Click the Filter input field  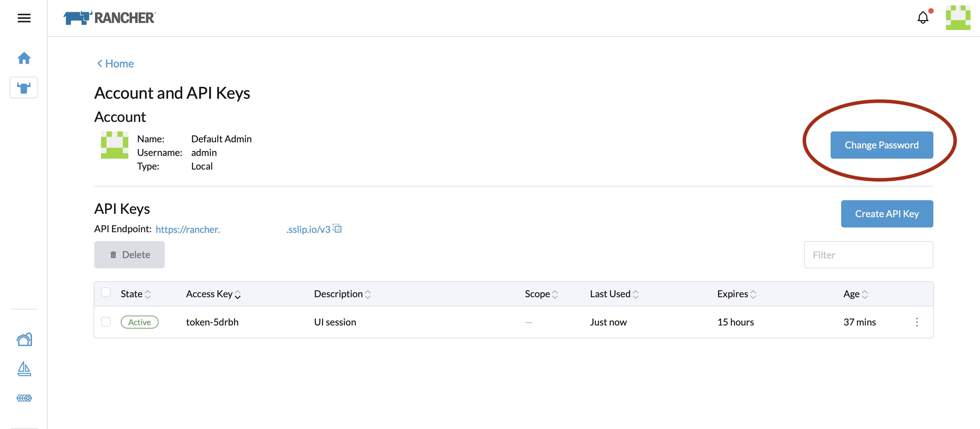coord(868,255)
